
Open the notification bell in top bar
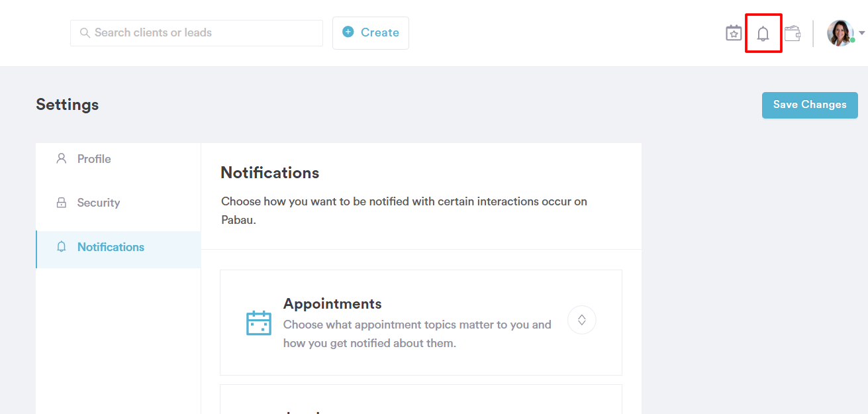pyautogui.click(x=763, y=34)
